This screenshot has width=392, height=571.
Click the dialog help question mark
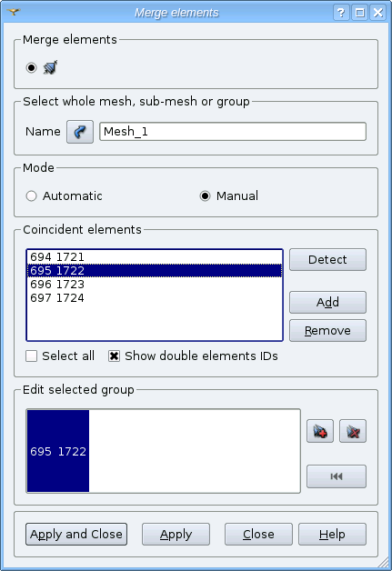pos(341,13)
